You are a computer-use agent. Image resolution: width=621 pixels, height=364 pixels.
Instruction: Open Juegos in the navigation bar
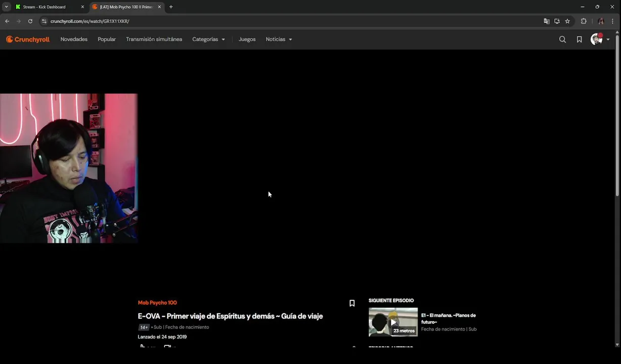pos(247,39)
